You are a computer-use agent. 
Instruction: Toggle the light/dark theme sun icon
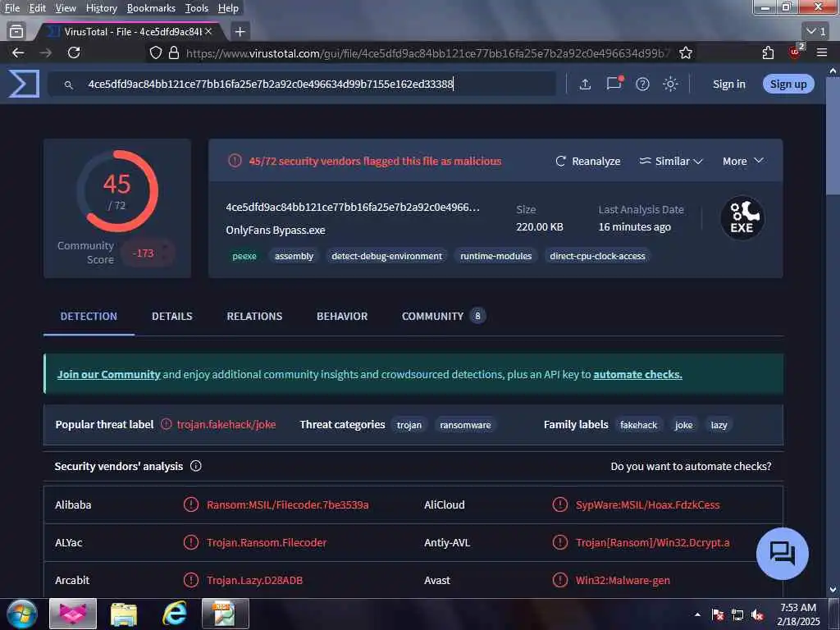670,84
